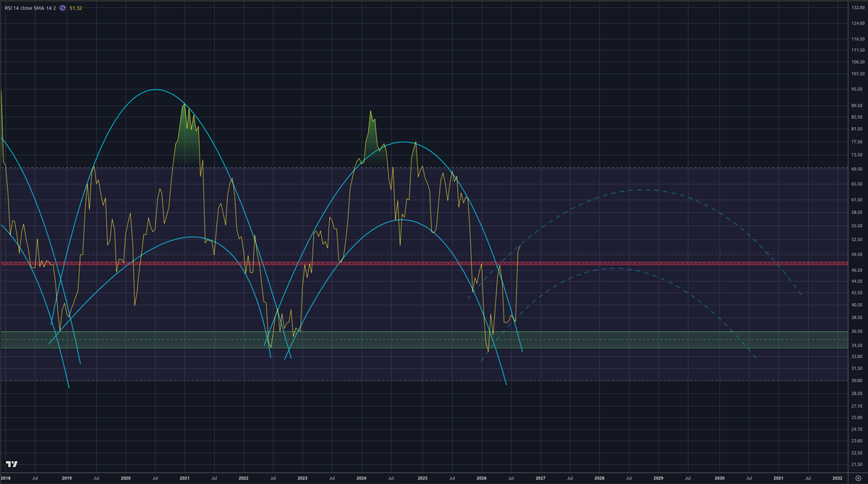Viewport: 868px width, 484px height.
Task: Click the 61.50 value on price scale
Action: 858,200
